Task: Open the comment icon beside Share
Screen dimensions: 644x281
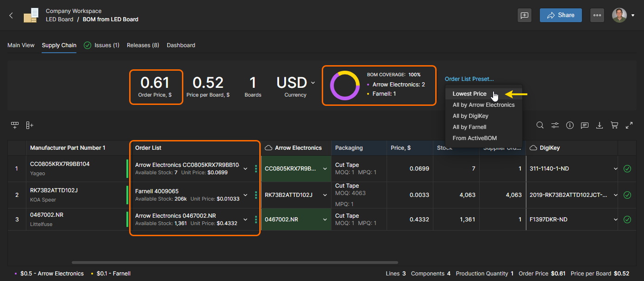Action: 525,15
